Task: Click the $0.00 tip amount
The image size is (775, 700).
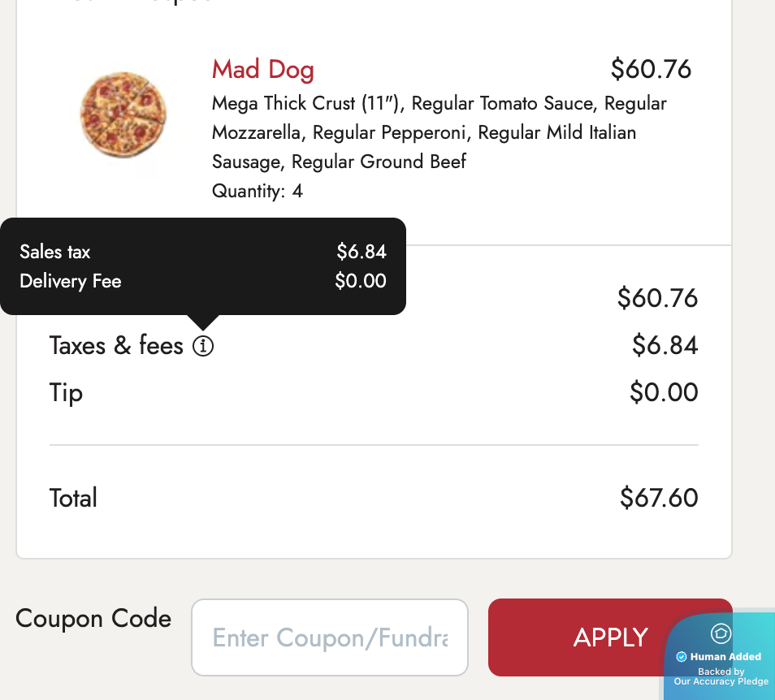Action: [x=664, y=393]
